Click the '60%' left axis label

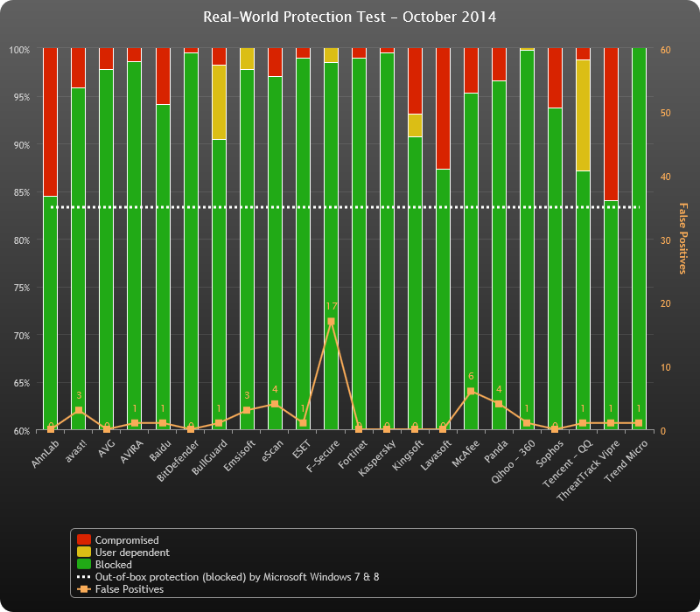(x=21, y=431)
